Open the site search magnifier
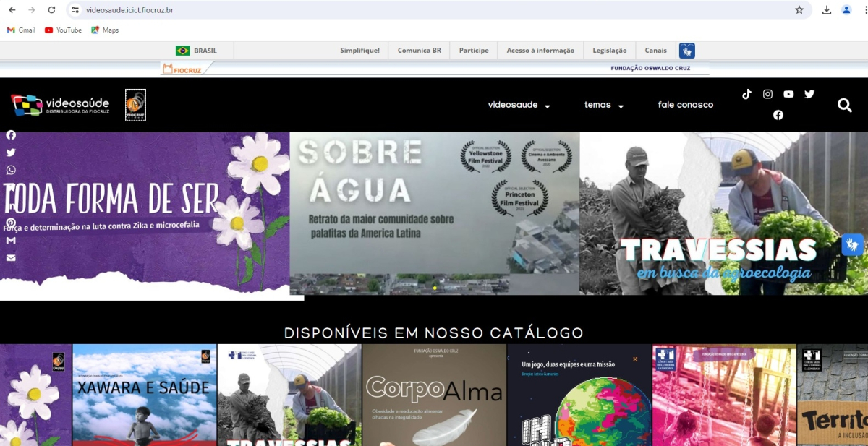The image size is (868, 446). [845, 106]
